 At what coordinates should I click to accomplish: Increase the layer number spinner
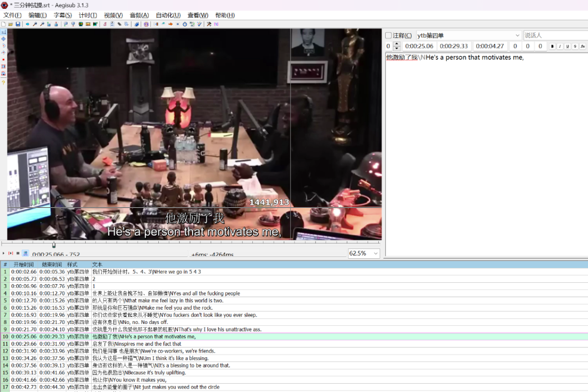click(x=397, y=44)
